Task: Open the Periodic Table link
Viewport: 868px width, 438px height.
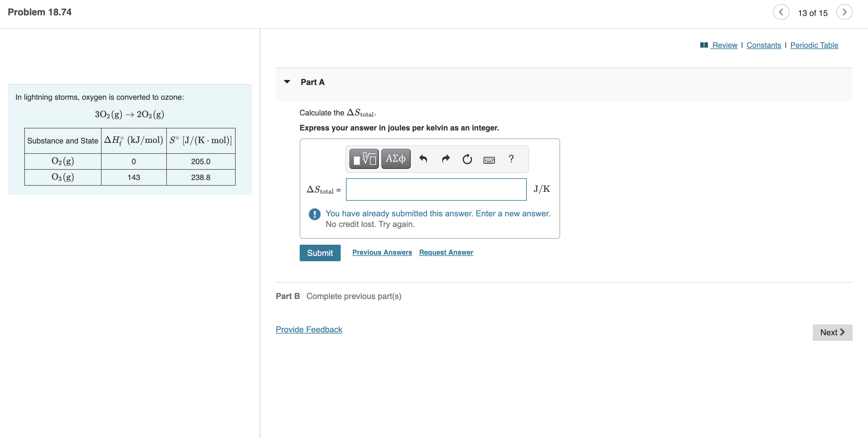Action: pyautogui.click(x=814, y=45)
